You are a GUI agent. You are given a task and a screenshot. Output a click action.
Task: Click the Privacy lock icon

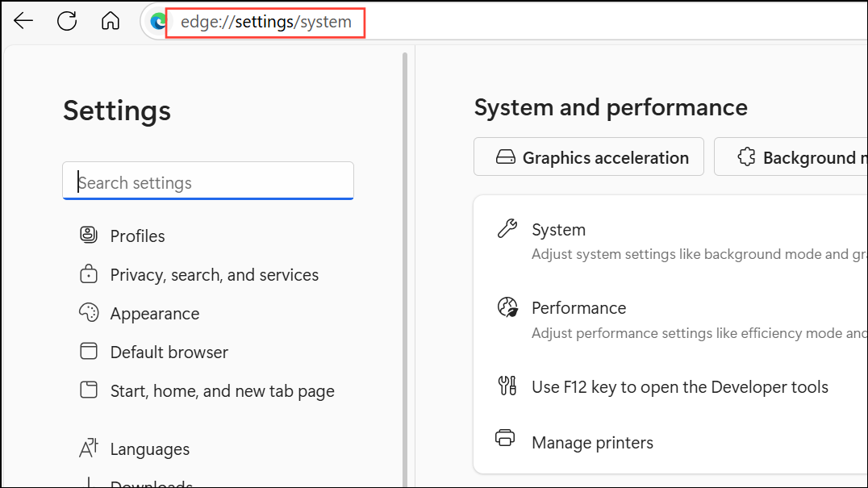89,275
